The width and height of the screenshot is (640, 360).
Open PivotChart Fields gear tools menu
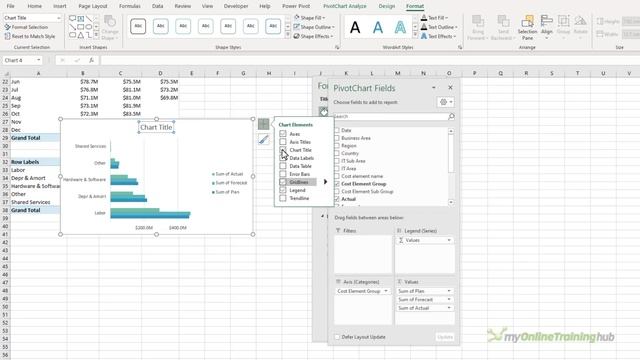pyautogui.click(x=445, y=102)
